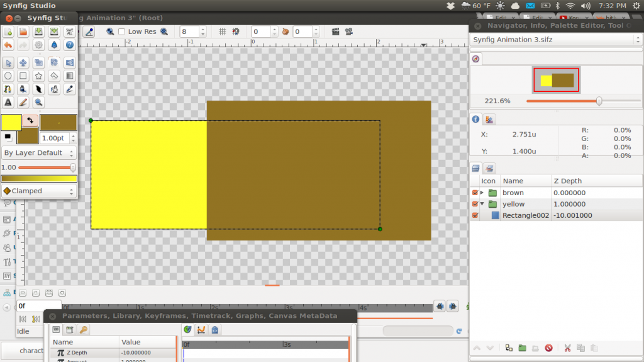Toggle grid display on the canvas toolbar

tap(222, 31)
